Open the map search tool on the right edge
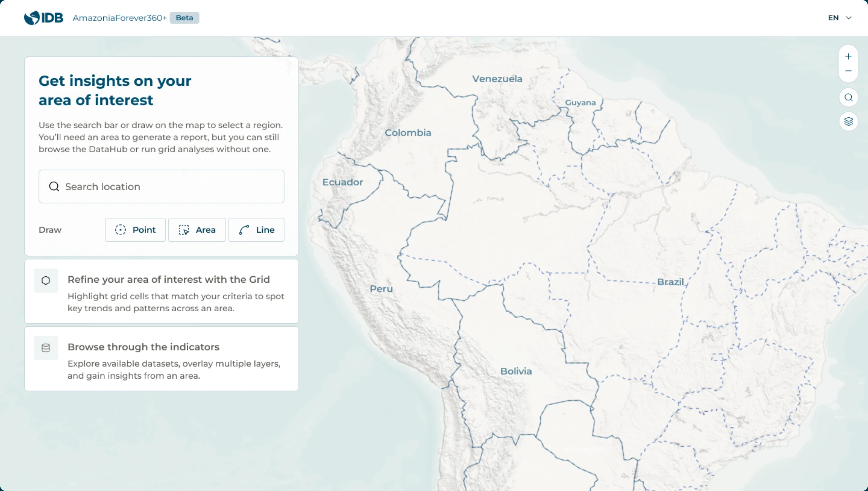The image size is (868, 491). click(848, 97)
